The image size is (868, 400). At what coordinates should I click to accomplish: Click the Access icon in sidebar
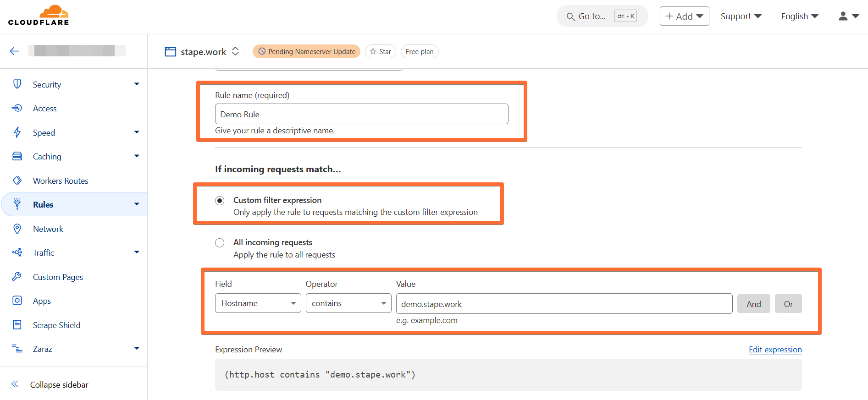pos(17,108)
